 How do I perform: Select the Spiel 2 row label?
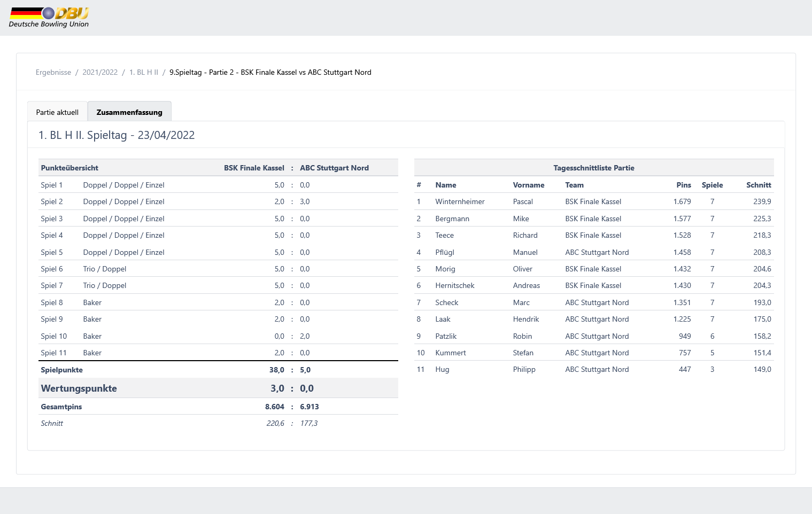[x=52, y=201]
